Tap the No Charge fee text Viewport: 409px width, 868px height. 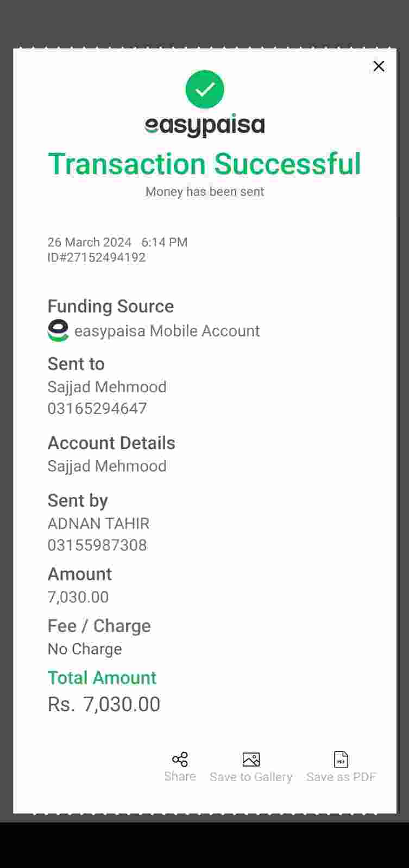click(x=85, y=649)
